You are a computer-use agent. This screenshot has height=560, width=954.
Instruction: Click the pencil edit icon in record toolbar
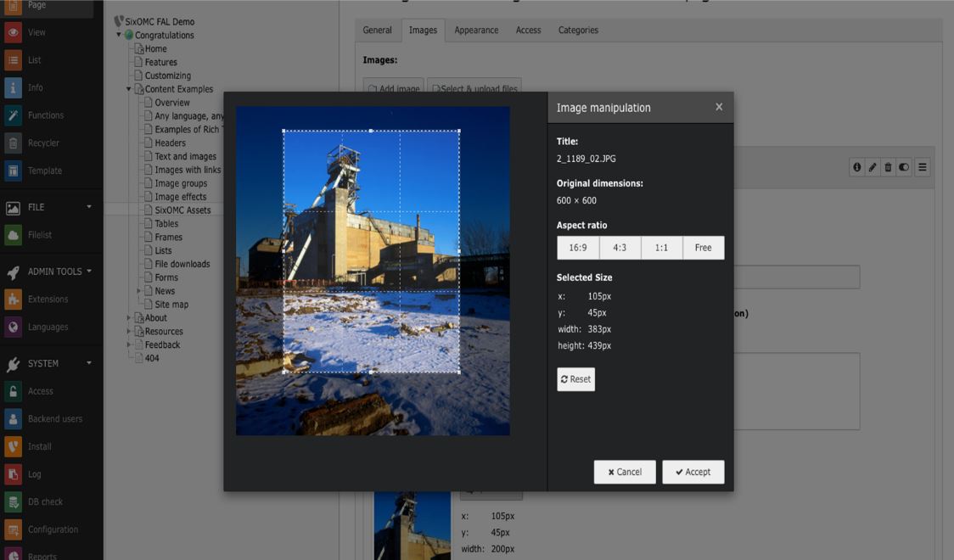[x=873, y=167]
